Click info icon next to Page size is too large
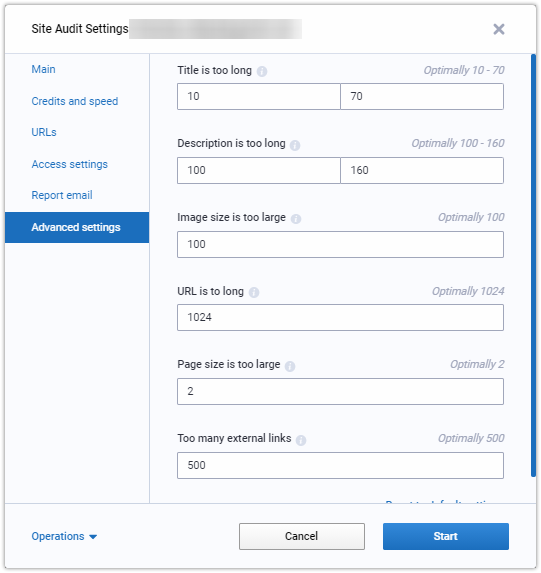The image size is (541, 573). click(290, 366)
